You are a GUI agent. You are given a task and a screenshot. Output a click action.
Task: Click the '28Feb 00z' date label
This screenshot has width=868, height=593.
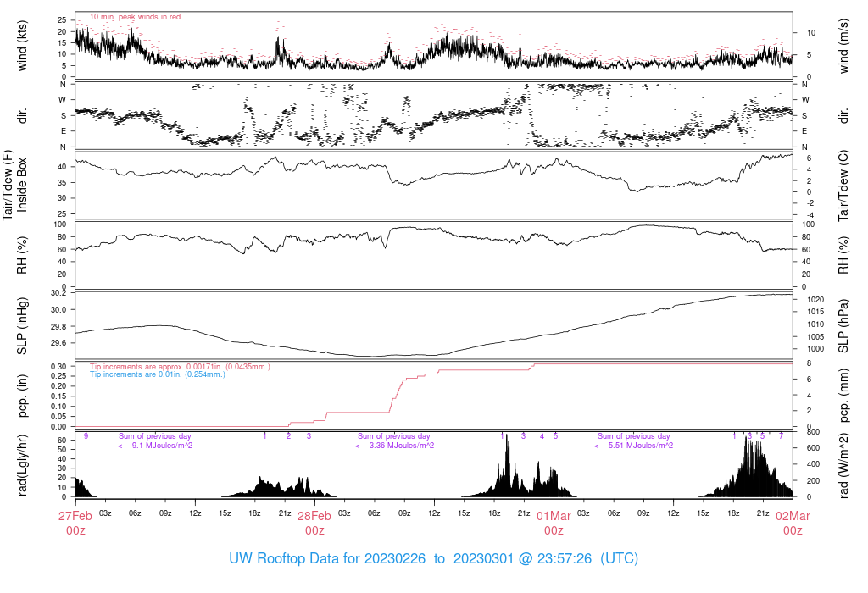pyautogui.click(x=314, y=524)
